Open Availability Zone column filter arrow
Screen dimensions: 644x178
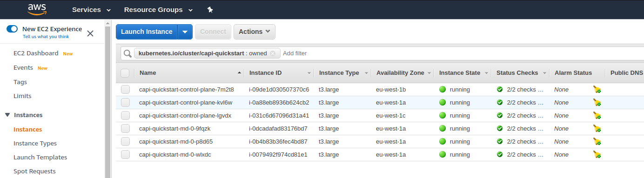(429, 73)
